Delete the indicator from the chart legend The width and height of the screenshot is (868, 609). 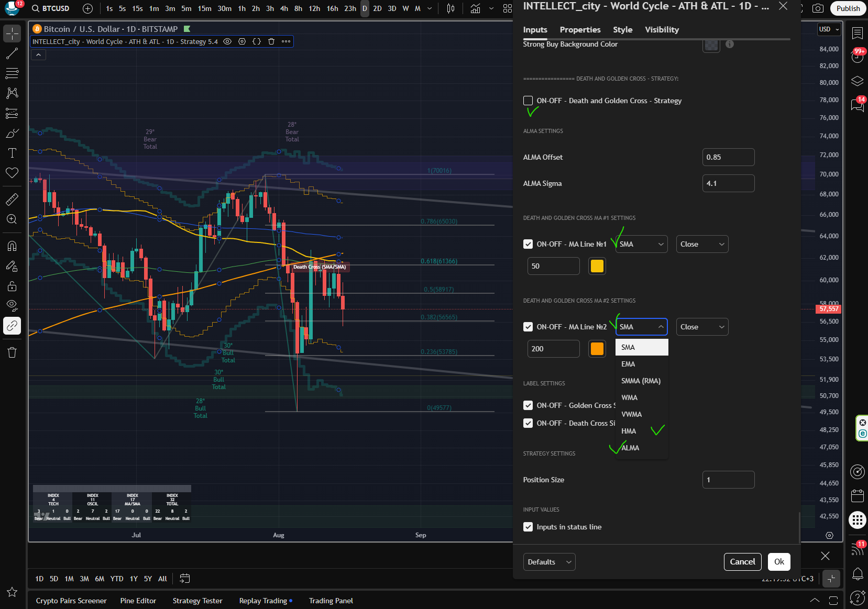(x=271, y=41)
